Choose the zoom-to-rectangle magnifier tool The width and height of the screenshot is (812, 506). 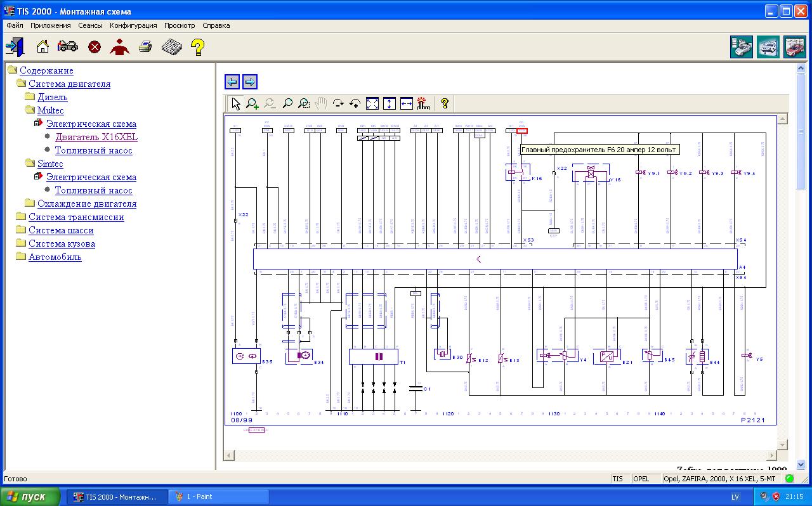click(x=304, y=103)
